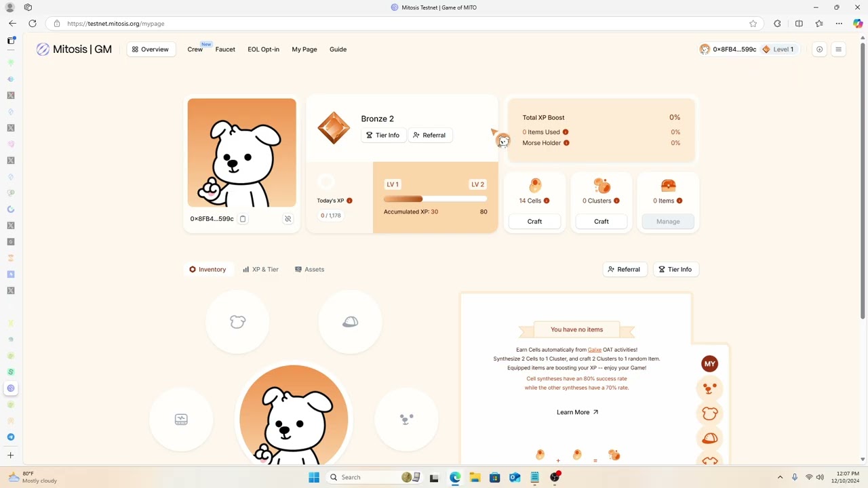Copy the wallet address under the avatar
Viewport: 868px width, 488px height.
(243, 219)
